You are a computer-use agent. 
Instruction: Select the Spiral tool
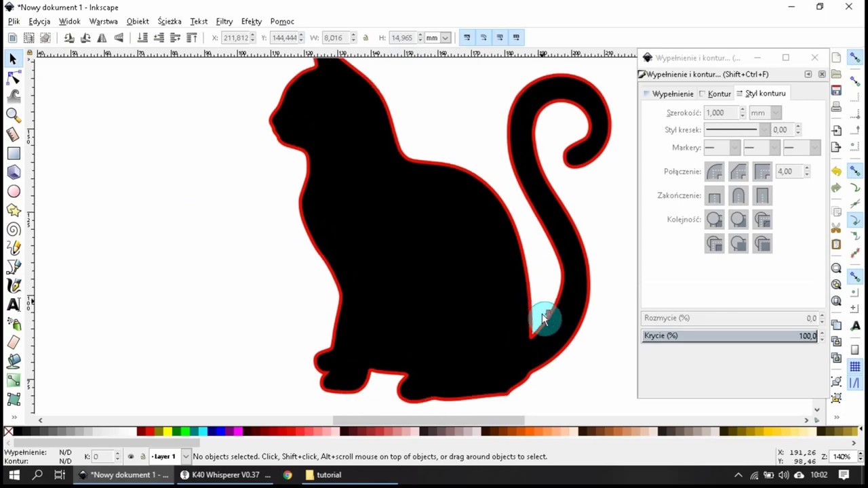13,230
